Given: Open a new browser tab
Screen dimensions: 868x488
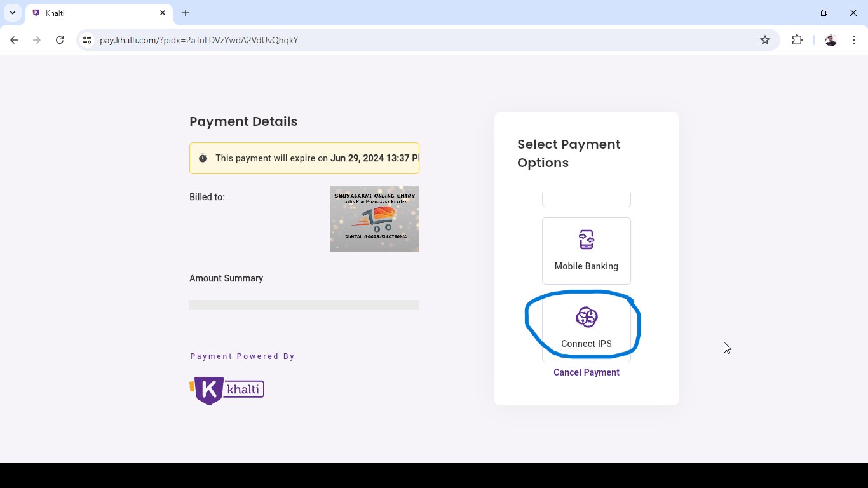Looking at the screenshot, I should [186, 13].
